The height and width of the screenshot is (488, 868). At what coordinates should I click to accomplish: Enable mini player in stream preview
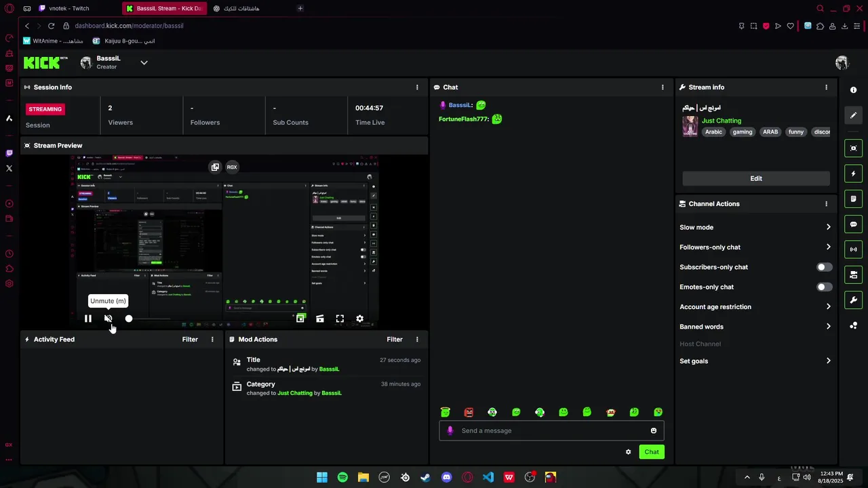300,319
